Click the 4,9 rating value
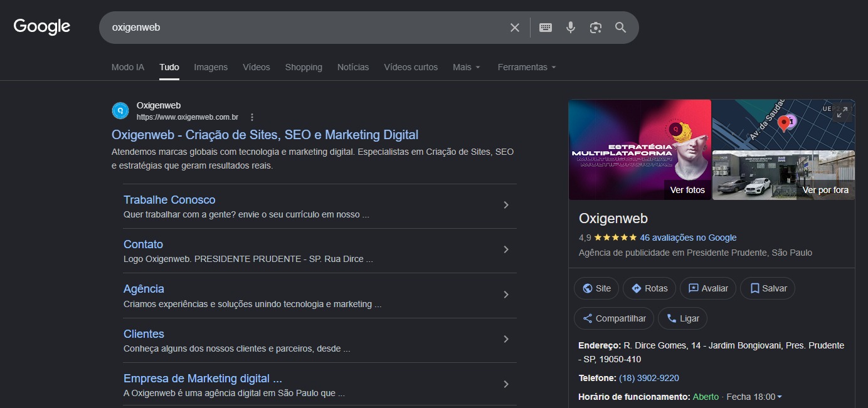Screen dimensions: 868x408 [585, 238]
